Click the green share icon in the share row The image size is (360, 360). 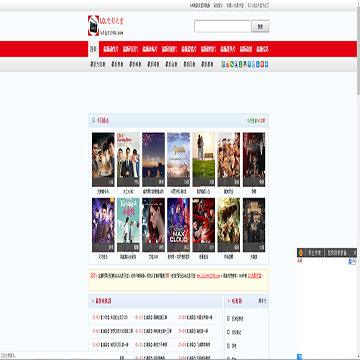tap(232, 64)
